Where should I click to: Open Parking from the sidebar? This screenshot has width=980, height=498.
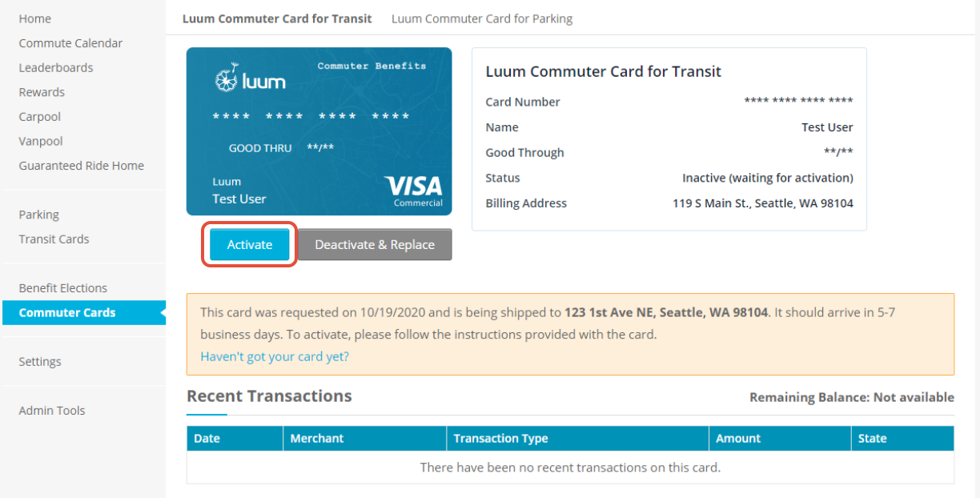(x=39, y=215)
